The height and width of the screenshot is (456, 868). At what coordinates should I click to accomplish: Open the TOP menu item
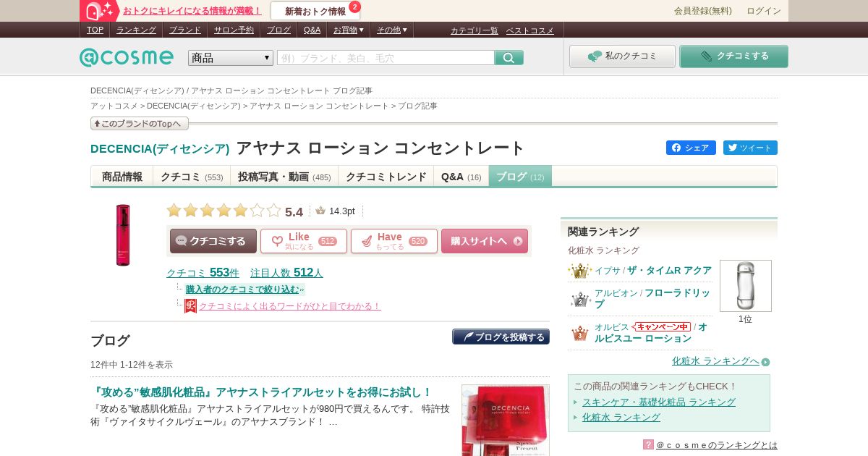pos(95,30)
